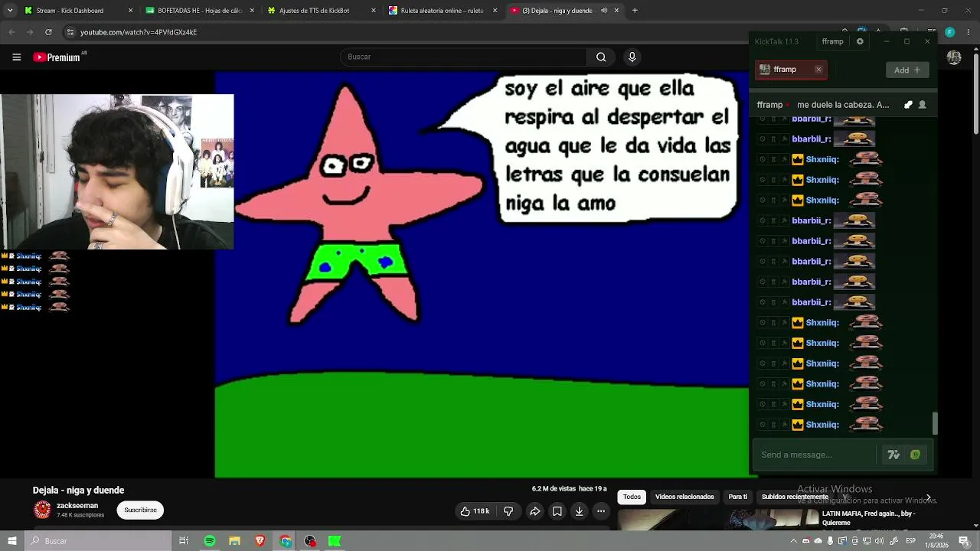The image size is (980, 551).
Task: Select the Para ti chip
Action: [737, 497]
